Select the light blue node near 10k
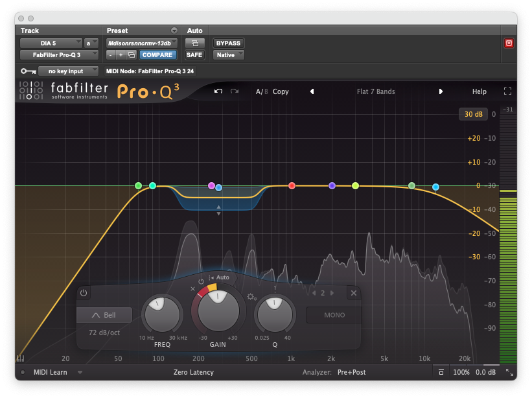Image resolution: width=532 pixels, height=398 pixels. [x=435, y=187]
